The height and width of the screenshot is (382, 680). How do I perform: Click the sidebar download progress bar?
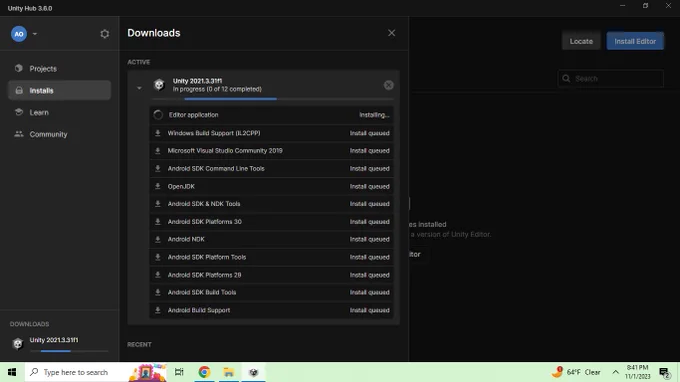point(69,351)
